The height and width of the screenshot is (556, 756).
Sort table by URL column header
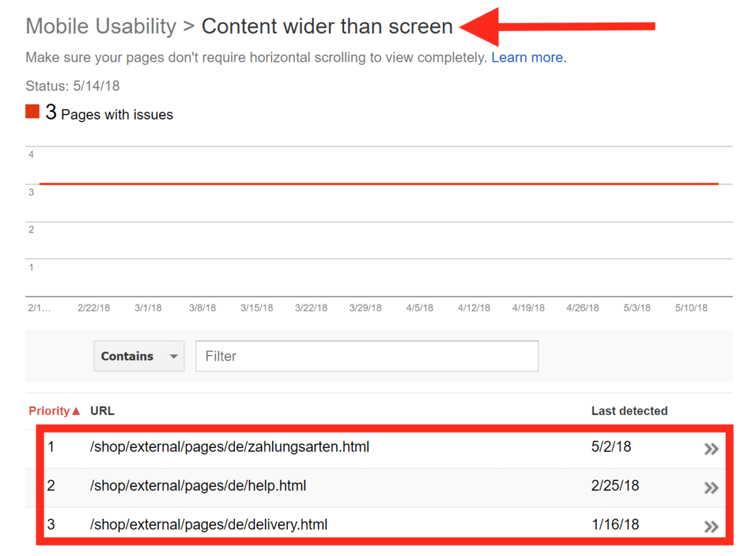pyautogui.click(x=103, y=411)
